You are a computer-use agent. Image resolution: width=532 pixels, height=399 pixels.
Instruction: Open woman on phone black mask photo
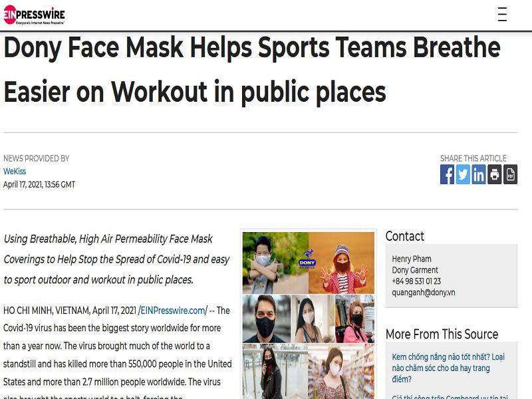(x=275, y=372)
